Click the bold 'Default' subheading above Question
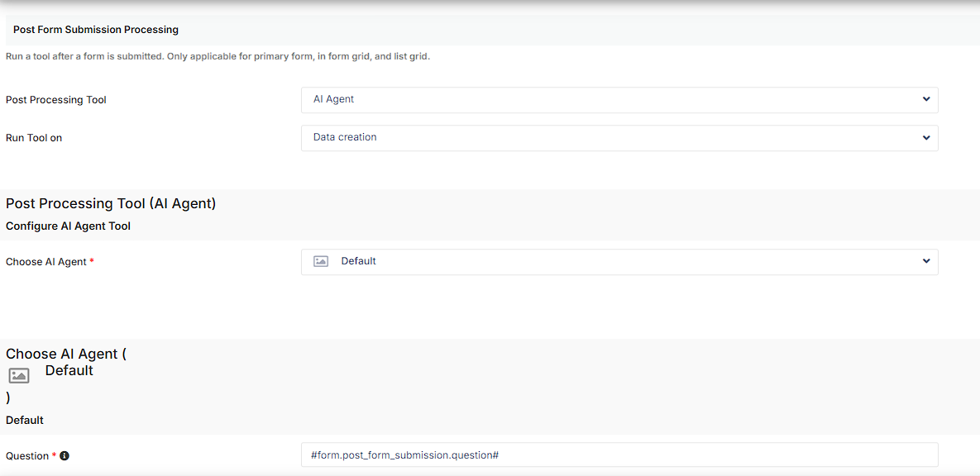 (x=25, y=420)
